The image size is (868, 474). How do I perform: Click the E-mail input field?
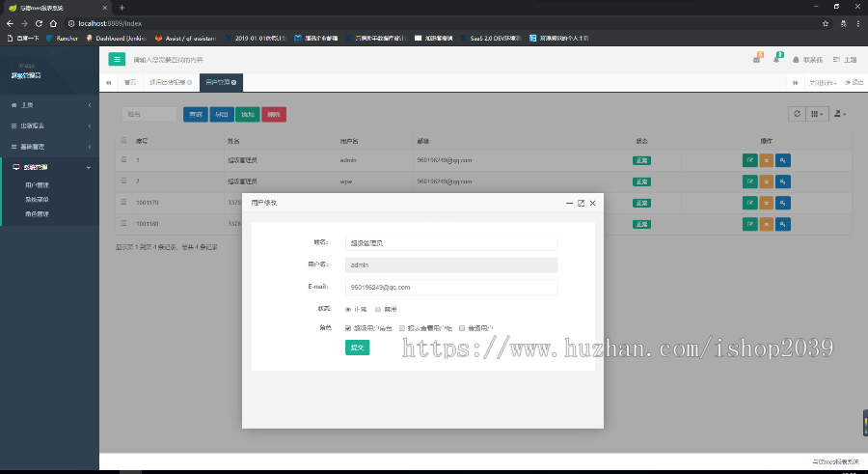pos(451,287)
